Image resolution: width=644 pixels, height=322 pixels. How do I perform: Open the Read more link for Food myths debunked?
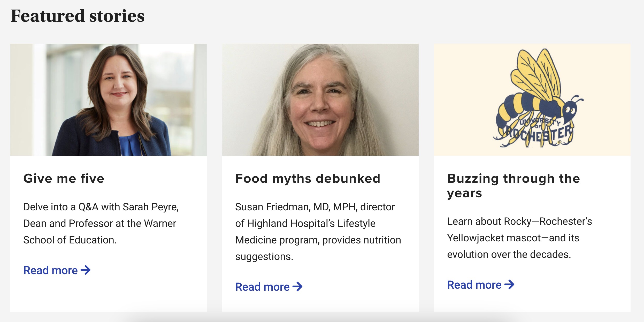click(269, 287)
